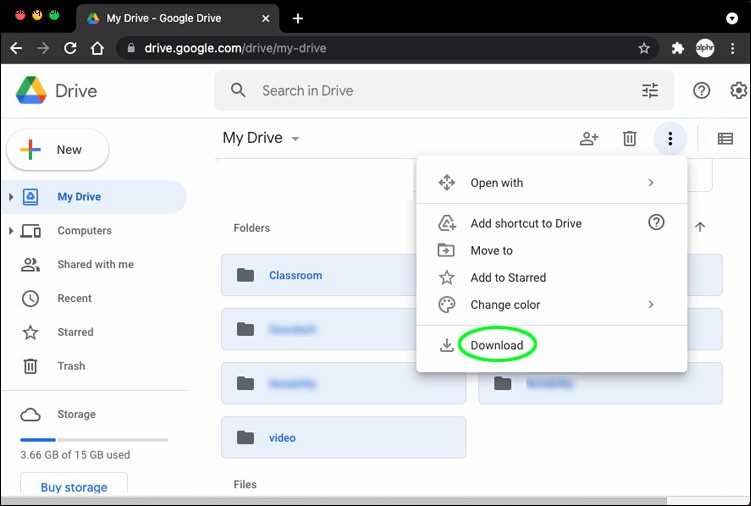The height and width of the screenshot is (506, 751).
Task: Click the browser home icon
Action: (x=97, y=48)
